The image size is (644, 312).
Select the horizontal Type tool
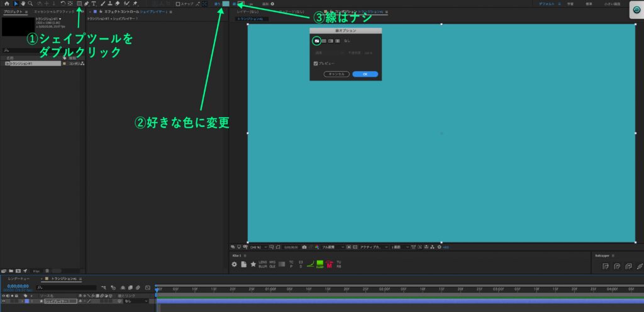[x=94, y=3]
